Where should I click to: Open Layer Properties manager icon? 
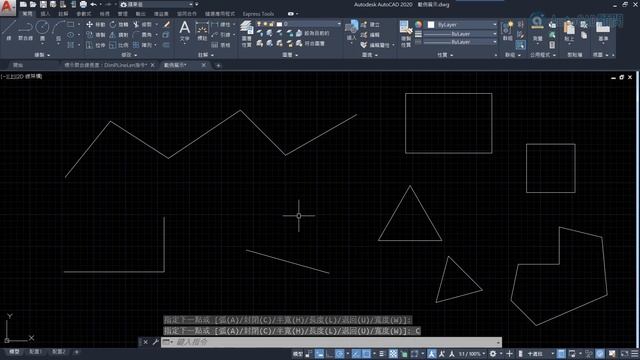tap(246, 33)
